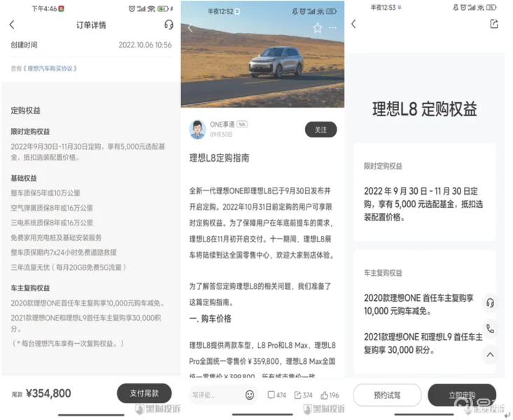Select the 理想L8定购指南 article title

coord(219,158)
